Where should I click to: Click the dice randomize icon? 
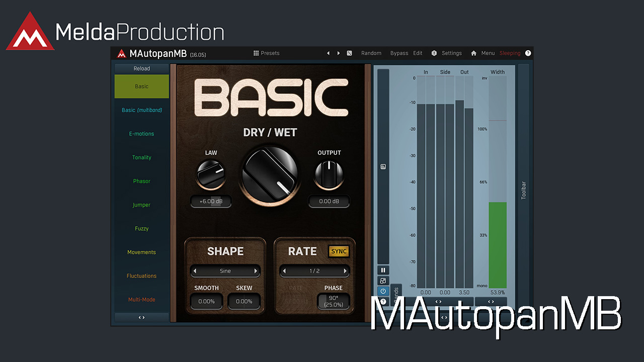[x=350, y=53]
